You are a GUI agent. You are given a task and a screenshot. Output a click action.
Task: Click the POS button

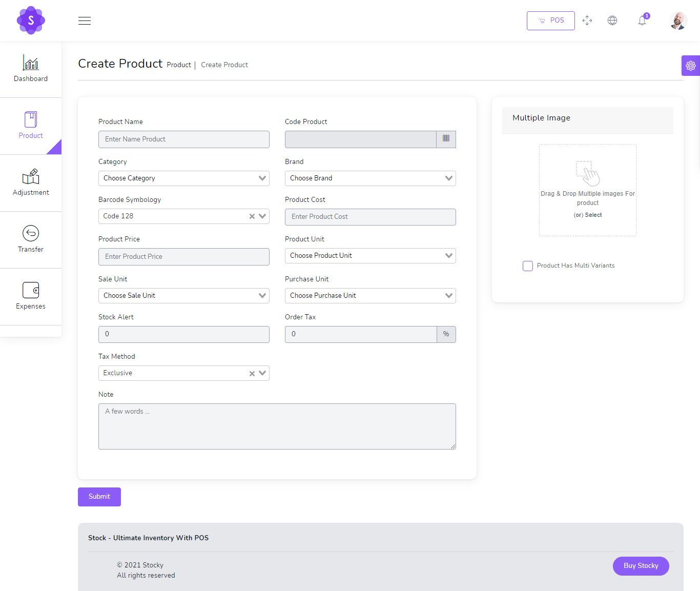pyautogui.click(x=550, y=21)
